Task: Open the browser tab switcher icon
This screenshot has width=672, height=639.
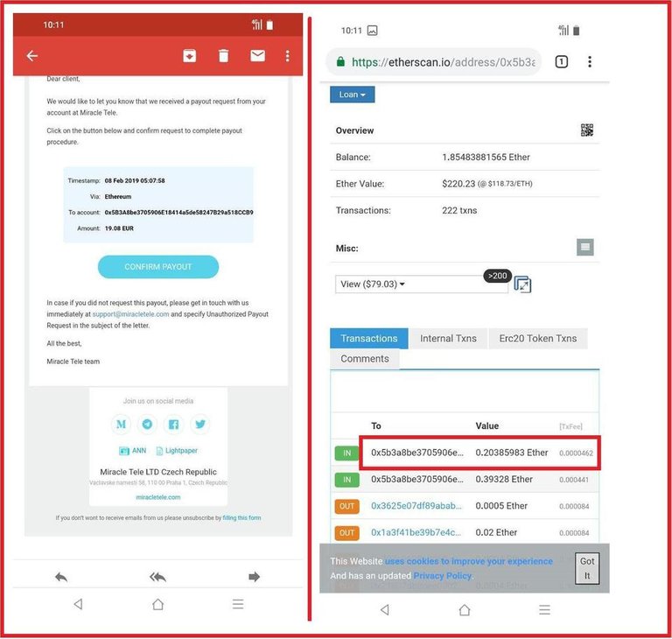Action: click(562, 62)
